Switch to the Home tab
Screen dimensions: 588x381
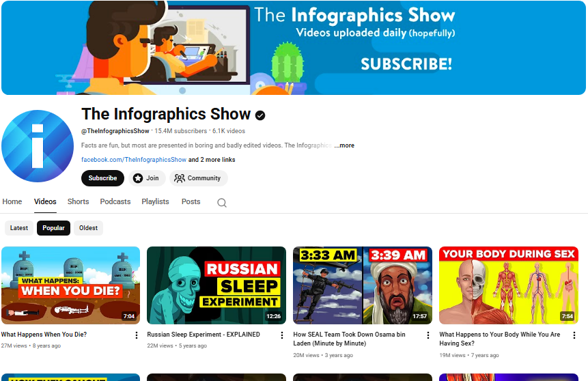tap(12, 201)
